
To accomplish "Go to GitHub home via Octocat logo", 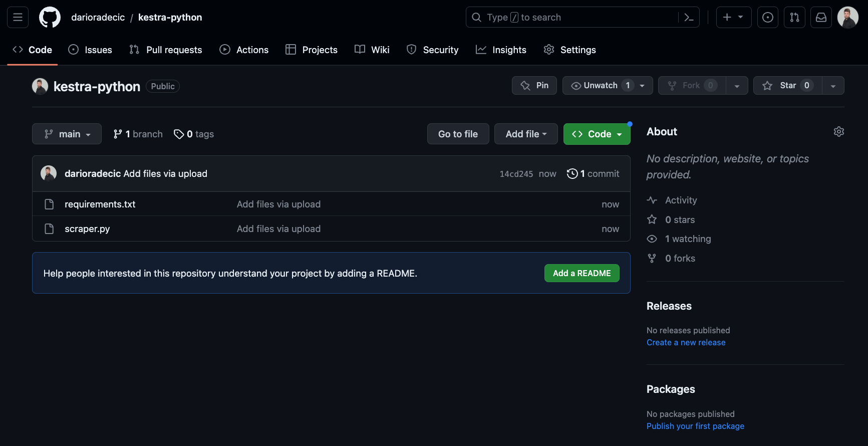I will (50, 18).
